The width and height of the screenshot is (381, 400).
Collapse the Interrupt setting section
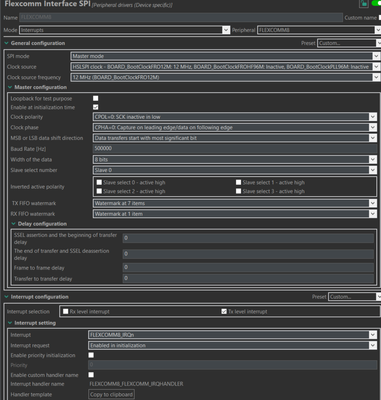(x=10, y=323)
